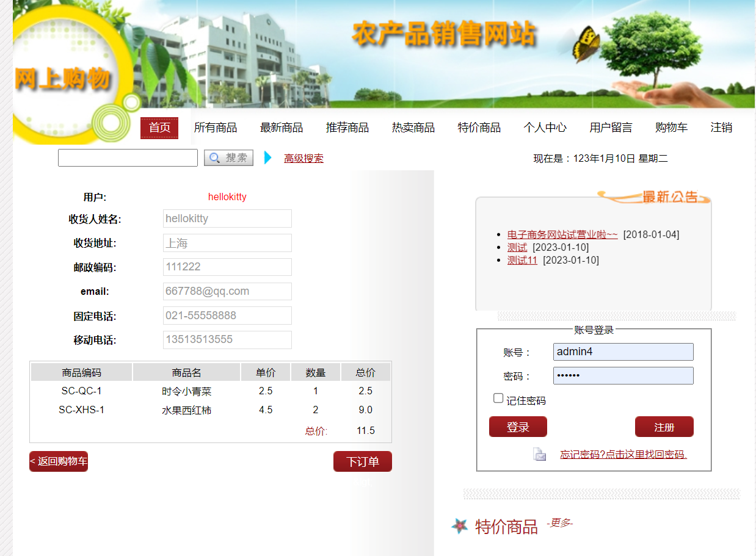
Task: Click the 账号 field containing admin4
Action: tap(623, 352)
